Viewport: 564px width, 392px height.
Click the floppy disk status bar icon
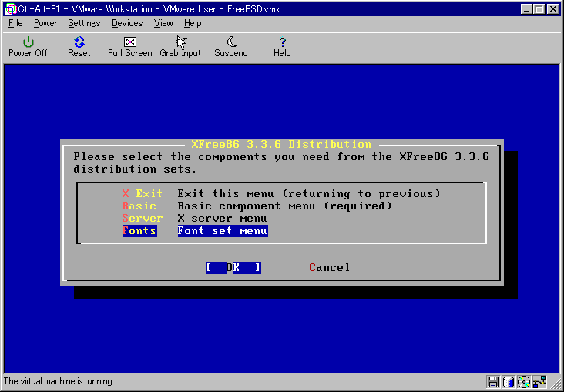coord(493,382)
